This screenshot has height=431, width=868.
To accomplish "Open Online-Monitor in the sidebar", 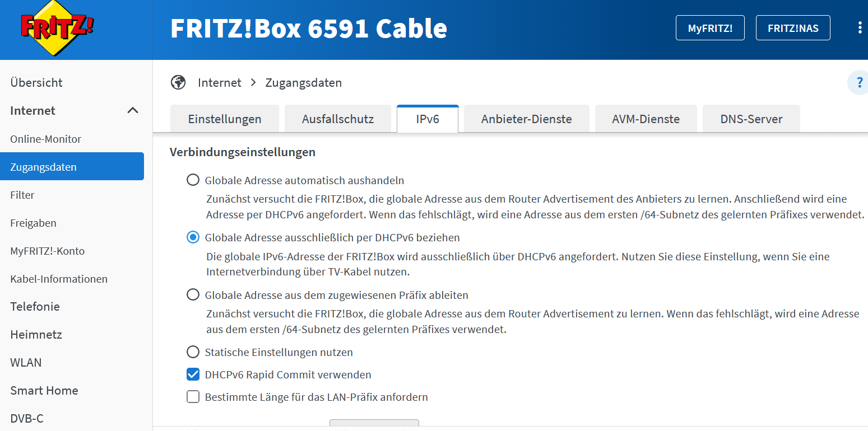I will pyautogui.click(x=46, y=139).
